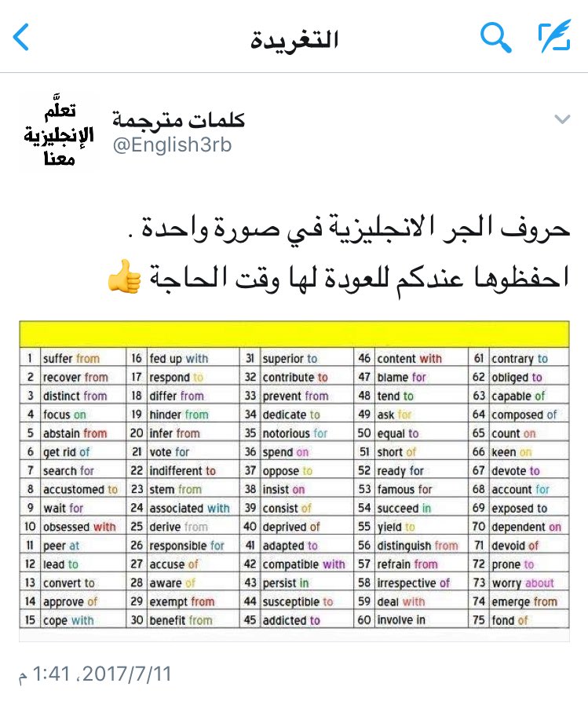Click the 'superior to' entry in the picture

(x=290, y=359)
